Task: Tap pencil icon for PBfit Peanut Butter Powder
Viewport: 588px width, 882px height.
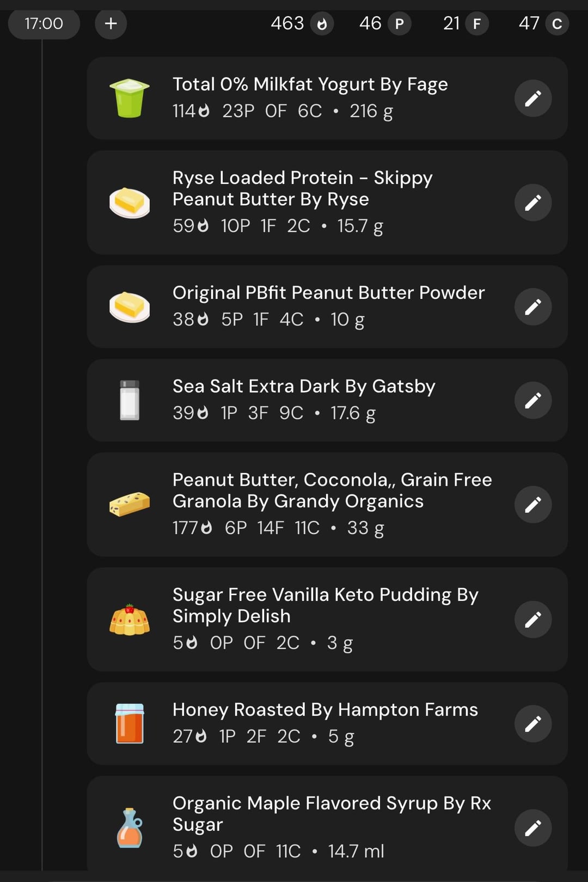Action: point(533,307)
